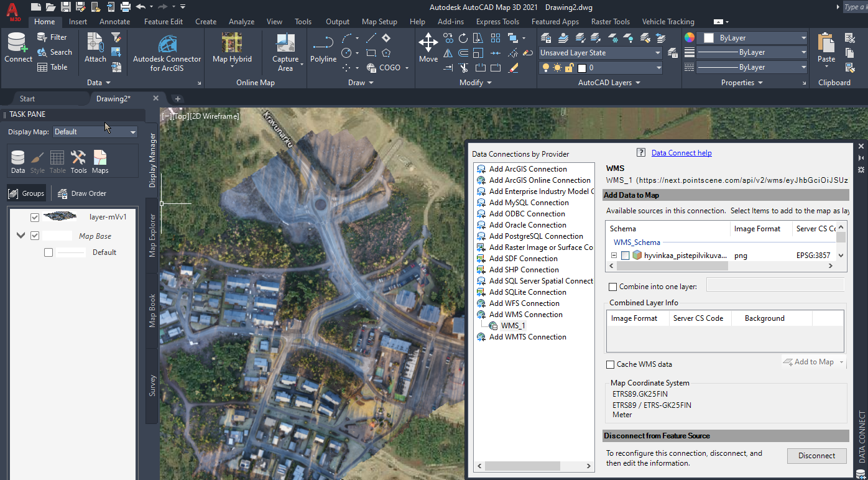Image resolution: width=868 pixels, height=480 pixels.
Task: Select Add WMS Connection provider
Action: [x=525, y=315]
